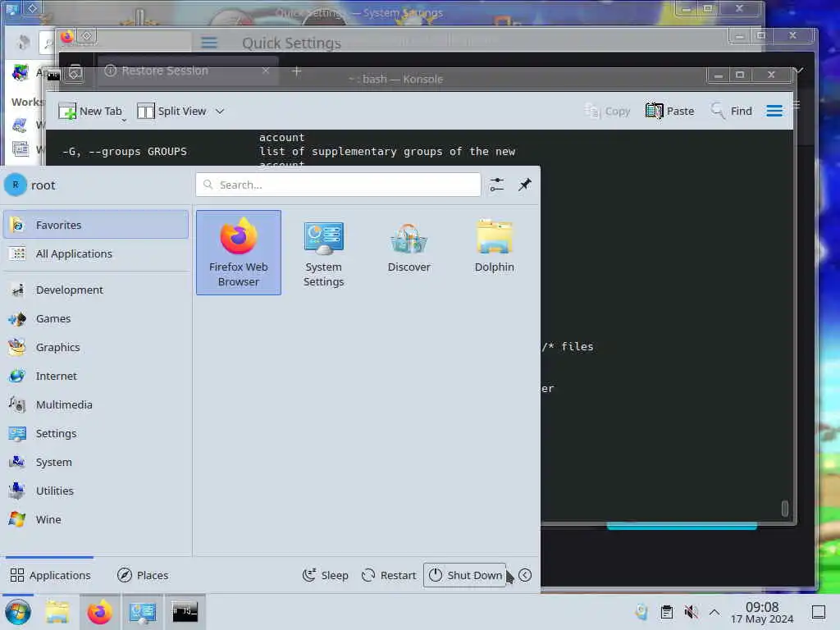Open the Development category
Screen dimensions: 840x630
[x=96, y=290]
